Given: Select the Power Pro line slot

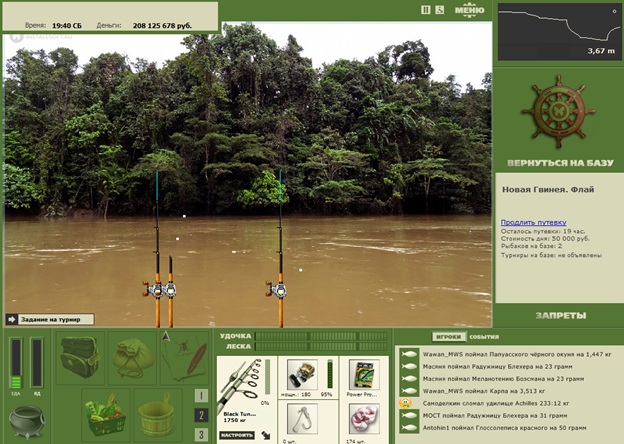Looking at the screenshot, I should point(364,375).
